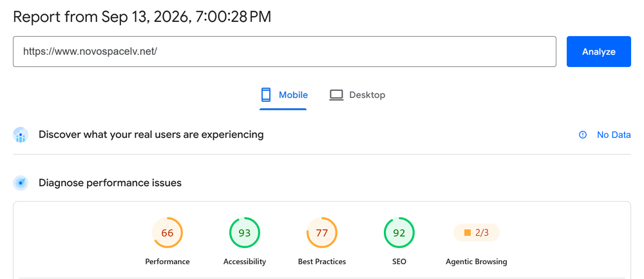
Task: Click the report date heading text
Action: pyautogui.click(x=142, y=17)
